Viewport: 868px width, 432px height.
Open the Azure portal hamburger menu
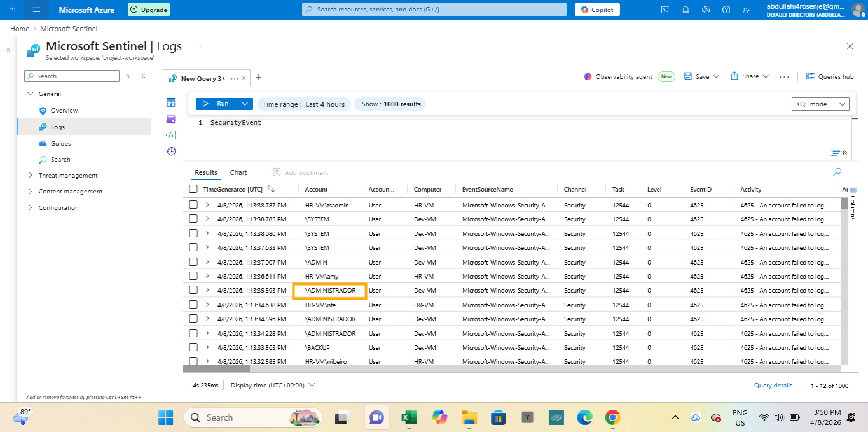click(36, 10)
